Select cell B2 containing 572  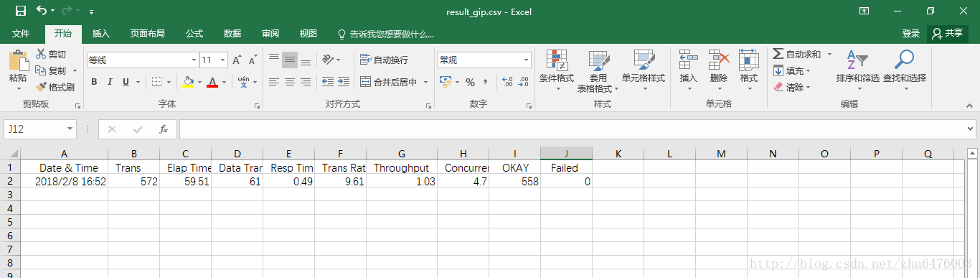133,182
